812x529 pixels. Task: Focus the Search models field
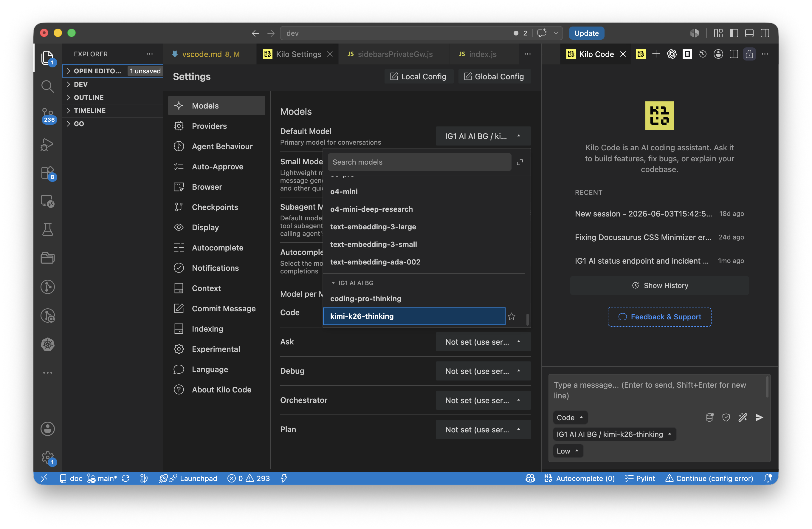419,162
